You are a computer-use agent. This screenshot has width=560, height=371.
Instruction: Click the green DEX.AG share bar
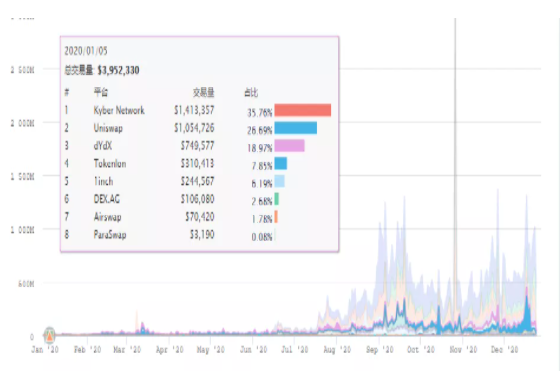pos(277,199)
